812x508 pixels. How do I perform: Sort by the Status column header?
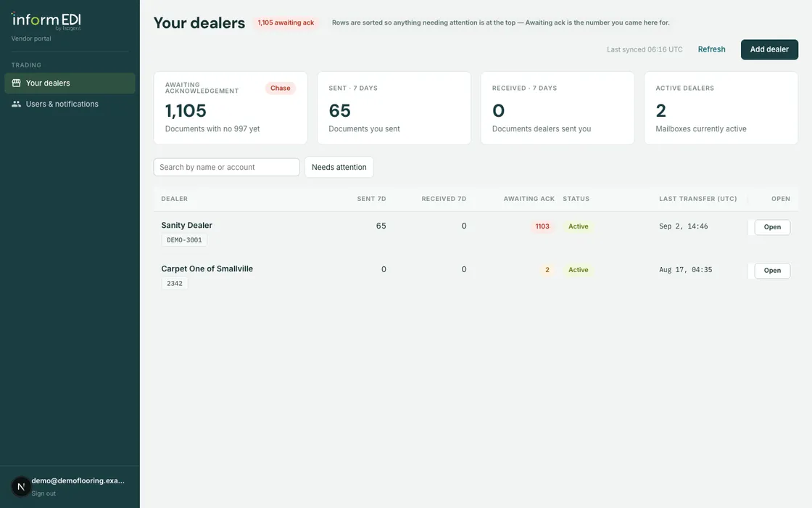coord(576,199)
